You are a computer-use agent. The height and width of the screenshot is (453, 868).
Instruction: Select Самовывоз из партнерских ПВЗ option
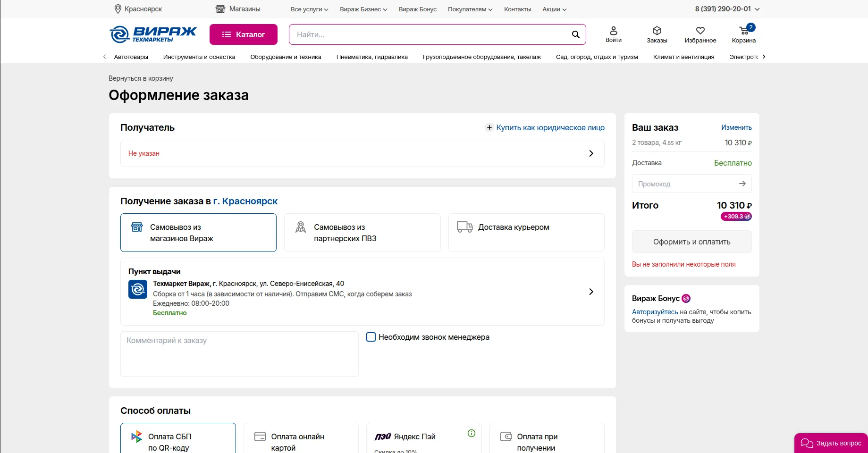coord(362,233)
